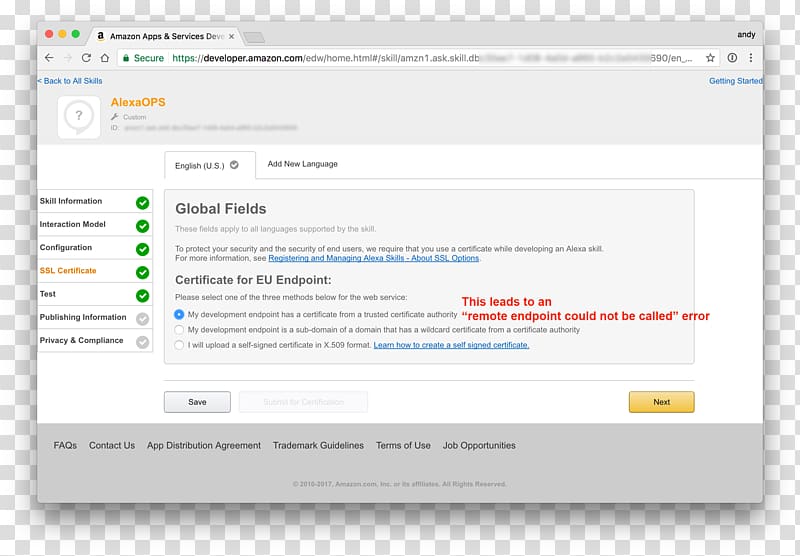Viewport: 800px width, 556px height.
Task: Click the green check beside Skill Information
Action: (142, 203)
